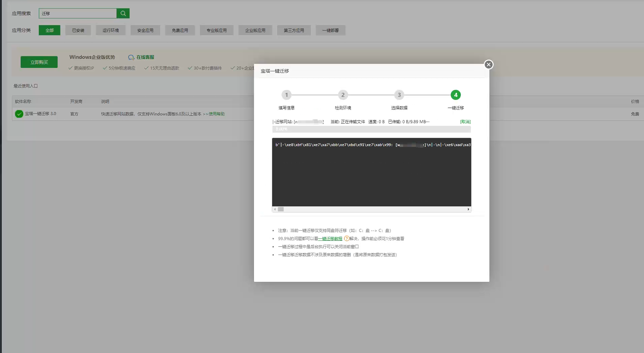
Task: Click step 2 检测环境 circle
Action: coord(343,95)
